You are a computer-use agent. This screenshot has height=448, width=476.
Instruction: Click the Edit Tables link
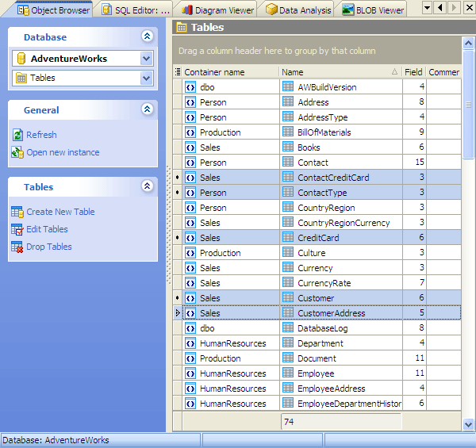click(x=47, y=229)
